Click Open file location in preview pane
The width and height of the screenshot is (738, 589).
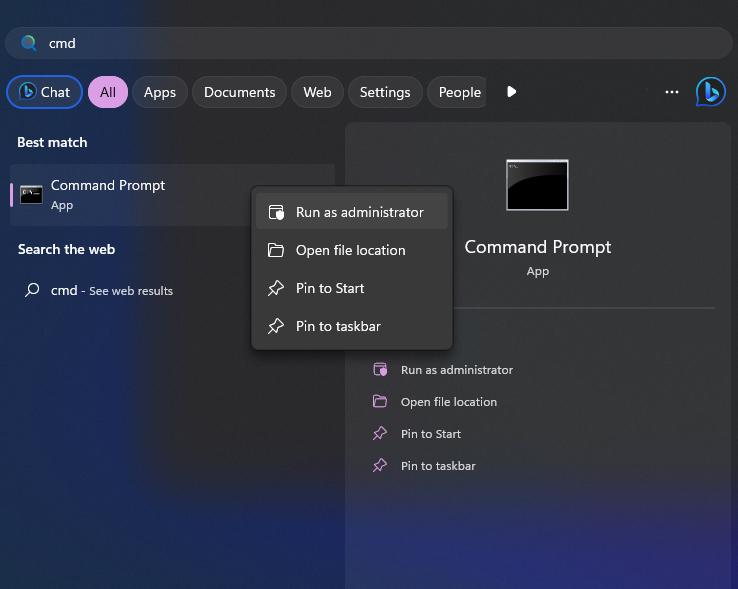(x=449, y=402)
